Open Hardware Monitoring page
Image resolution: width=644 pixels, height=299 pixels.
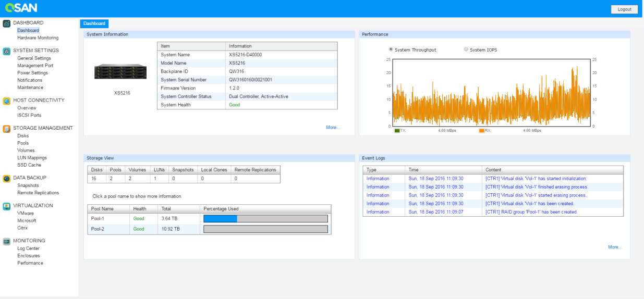[38, 38]
